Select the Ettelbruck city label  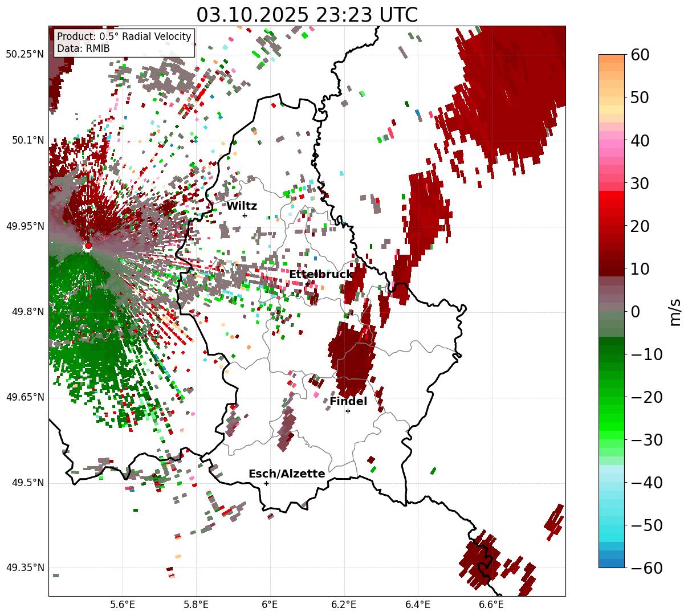(321, 275)
